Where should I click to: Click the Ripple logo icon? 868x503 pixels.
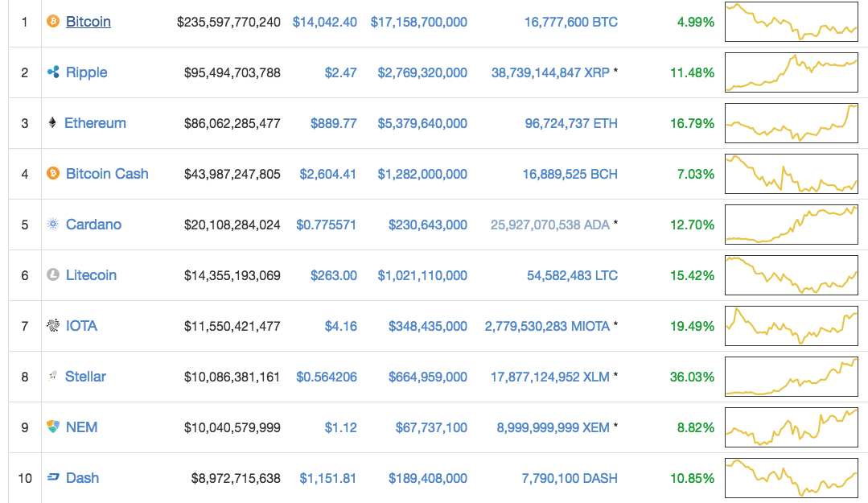tap(53, 72)
